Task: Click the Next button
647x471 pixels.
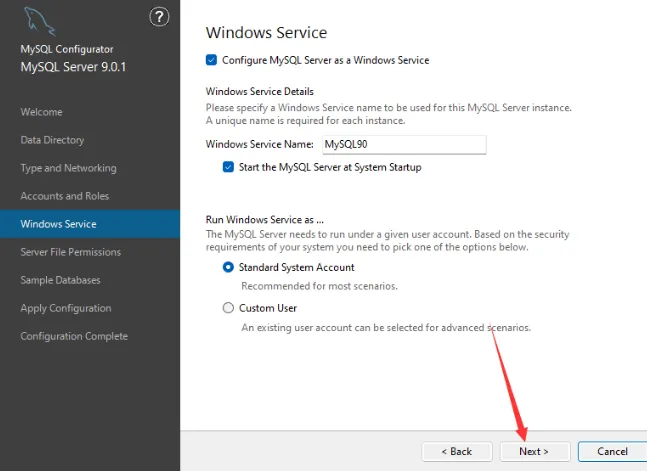Action: pos(535,452)
